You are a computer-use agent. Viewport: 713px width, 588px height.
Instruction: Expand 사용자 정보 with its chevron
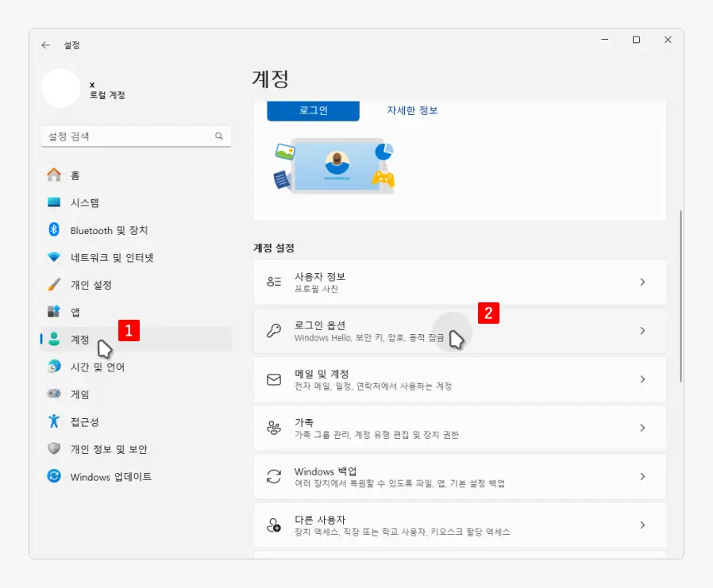click(x=642, y=282)
